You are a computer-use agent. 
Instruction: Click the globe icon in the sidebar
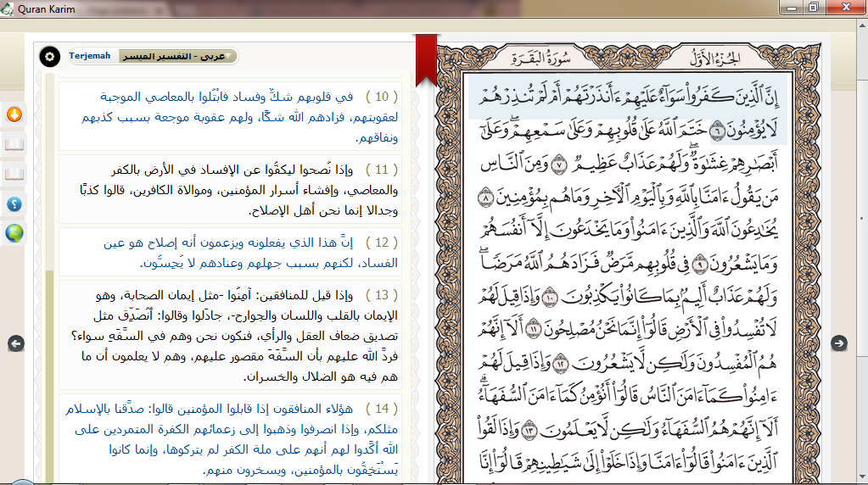click(x=14, y=233)
